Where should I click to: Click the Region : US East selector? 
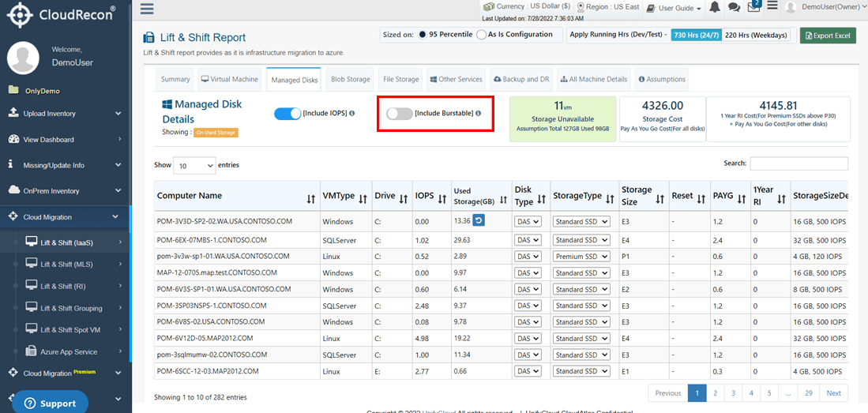(608, 6)
